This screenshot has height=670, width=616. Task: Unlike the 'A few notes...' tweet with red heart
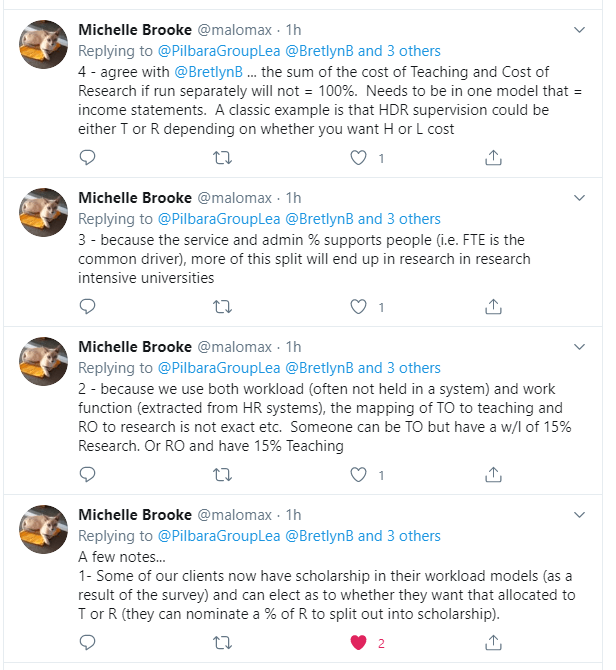click(358, 643)
